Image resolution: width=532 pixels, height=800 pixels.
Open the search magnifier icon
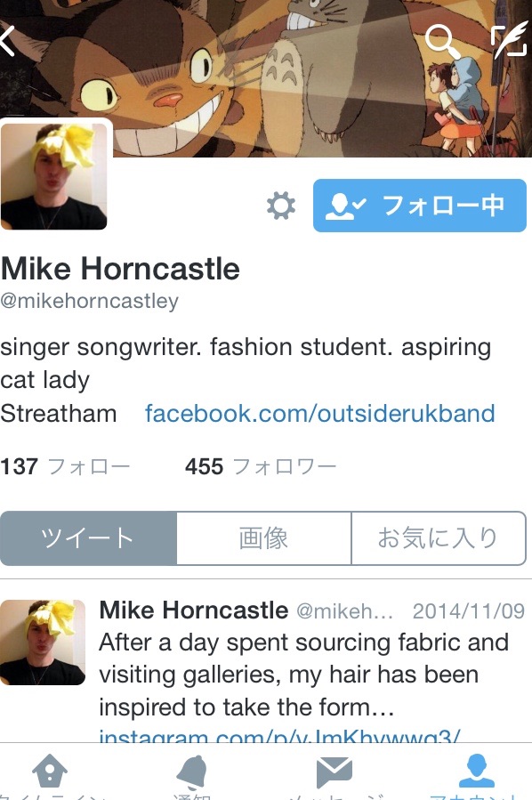442,40
